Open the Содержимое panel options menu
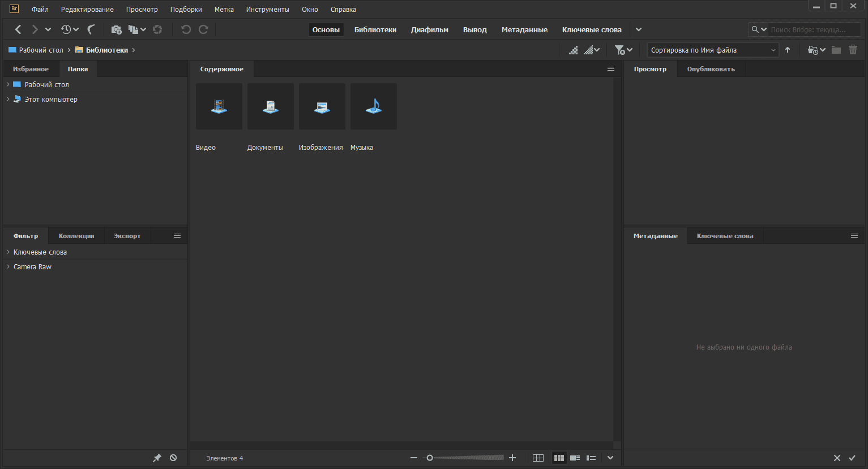This screenshot has height=469, width=868. (x=611, y=69)
